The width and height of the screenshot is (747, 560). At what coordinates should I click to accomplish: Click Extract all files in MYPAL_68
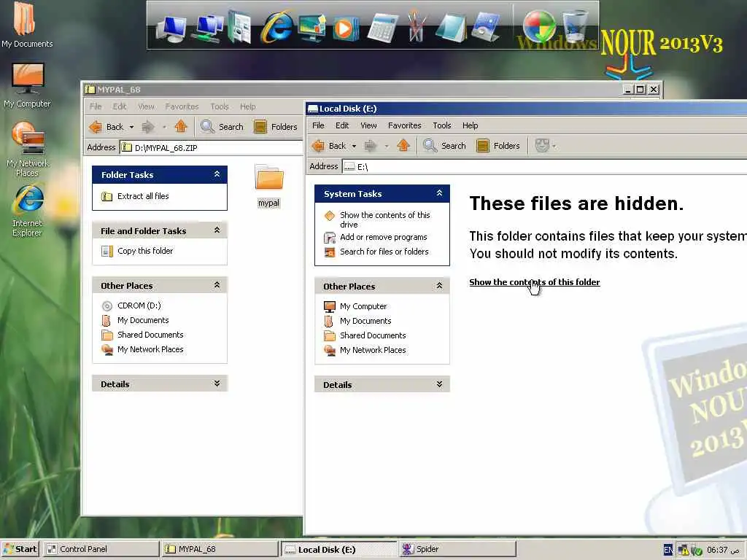click(143, 196)
